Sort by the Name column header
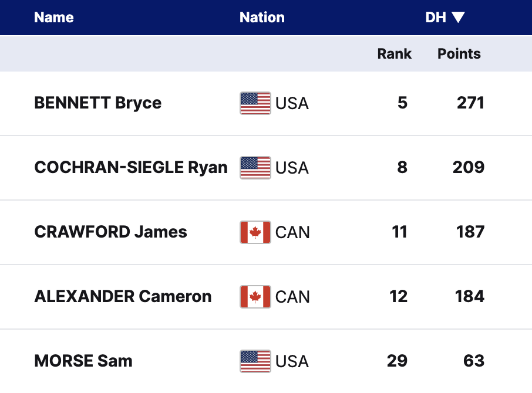532x393 pixels. click(x=54, y=18)
